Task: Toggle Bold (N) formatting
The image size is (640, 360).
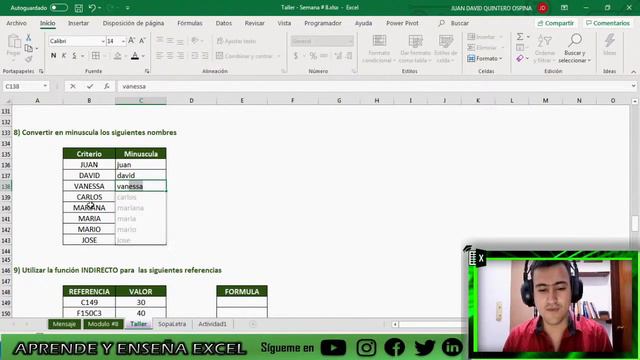Action: pos(53,56)
